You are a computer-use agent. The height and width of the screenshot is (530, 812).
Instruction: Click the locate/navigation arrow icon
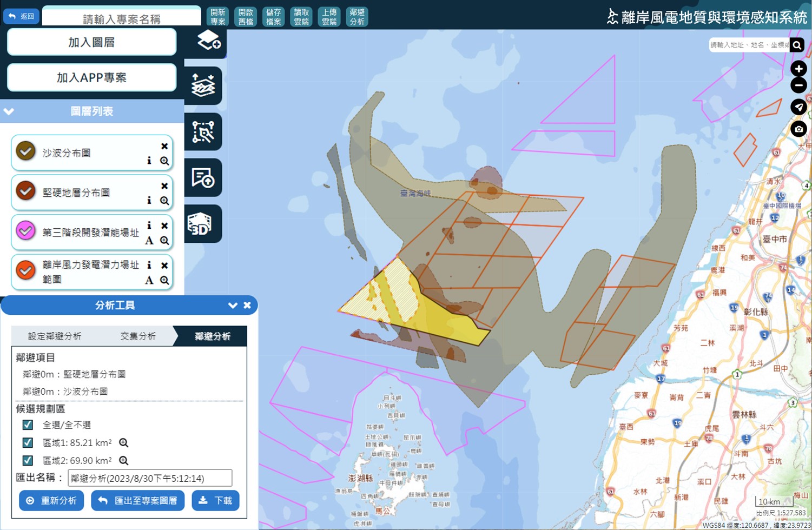798,107
